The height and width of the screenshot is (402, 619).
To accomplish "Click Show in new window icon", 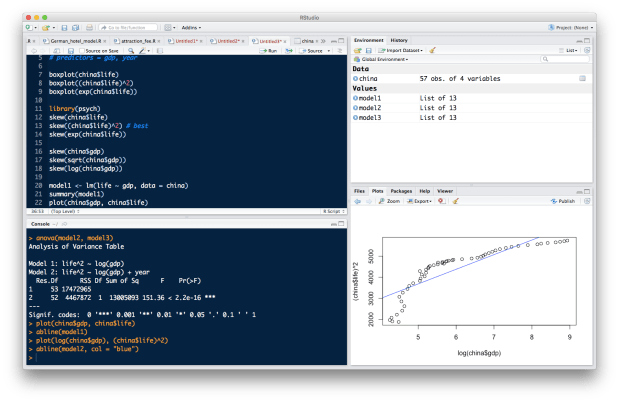I will click(x=57, y=51).
